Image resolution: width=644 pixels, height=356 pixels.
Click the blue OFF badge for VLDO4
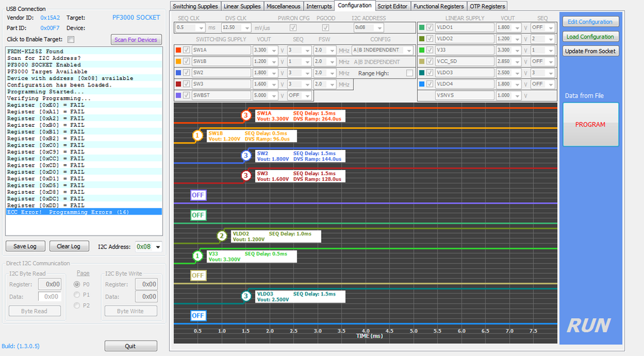(x=198, y=316)
